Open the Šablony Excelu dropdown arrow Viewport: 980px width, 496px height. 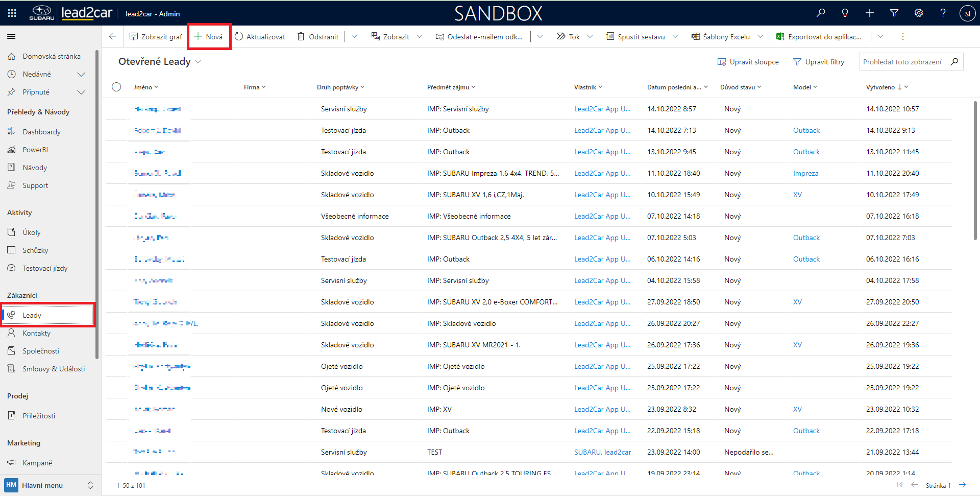[760, 37]
